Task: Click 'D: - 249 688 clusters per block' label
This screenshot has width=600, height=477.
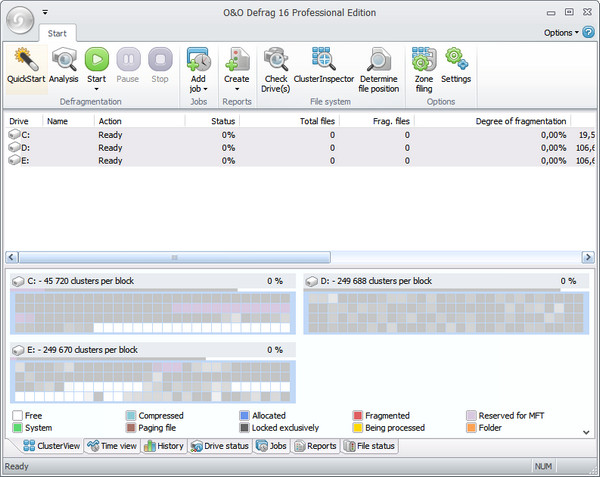Action: click(x=376, y=281)
